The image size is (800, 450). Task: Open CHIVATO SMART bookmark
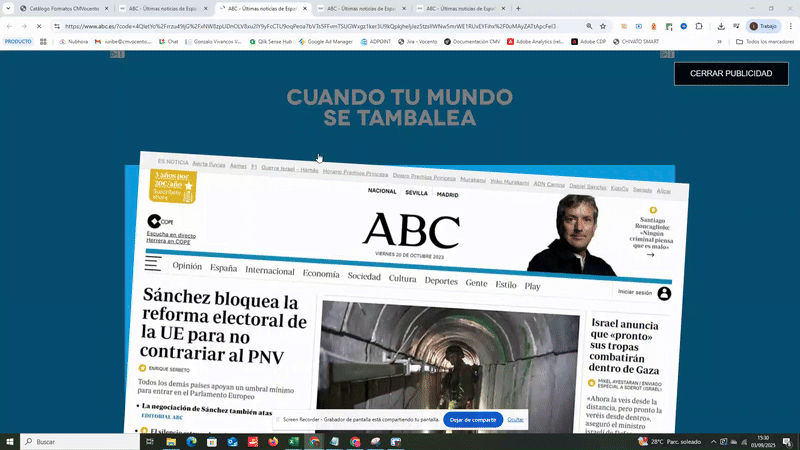pyautogui.click(x=636, y=41)
